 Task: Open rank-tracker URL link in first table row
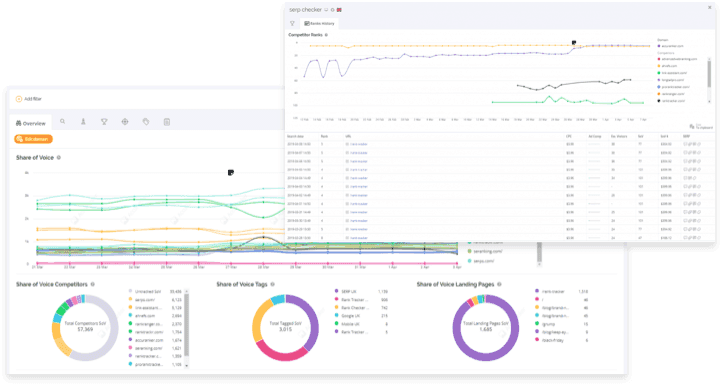pos(359,144)
